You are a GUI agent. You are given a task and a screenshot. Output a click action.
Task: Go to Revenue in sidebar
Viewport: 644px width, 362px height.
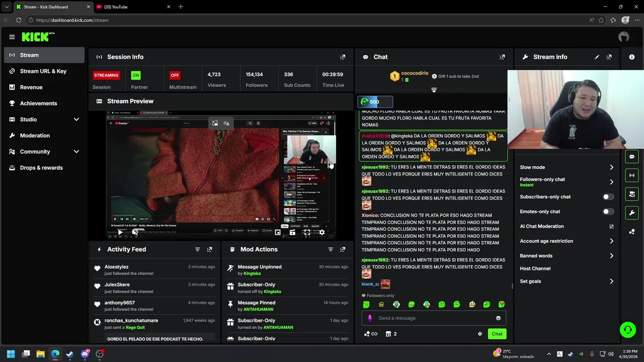click(x=44, y=87)
